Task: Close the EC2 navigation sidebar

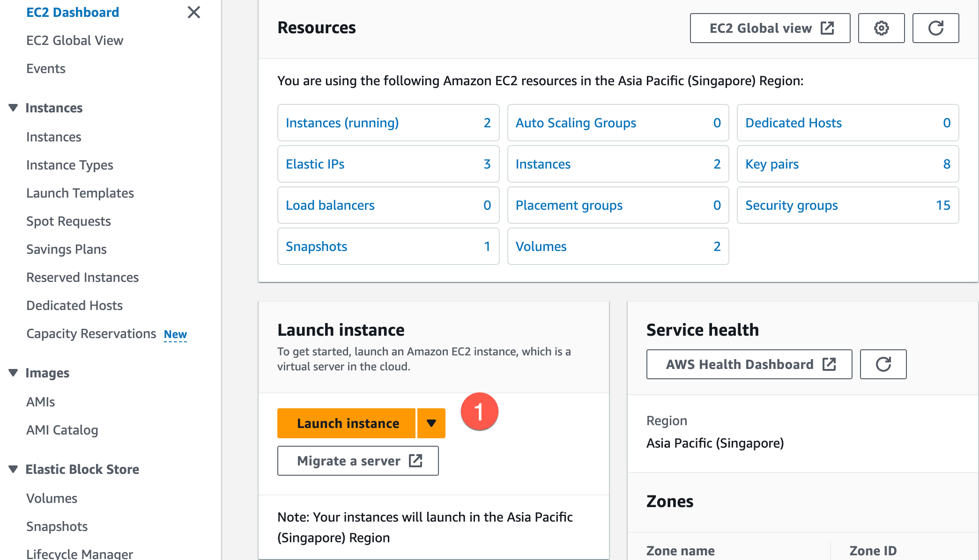Action: [x=193, y=13]
